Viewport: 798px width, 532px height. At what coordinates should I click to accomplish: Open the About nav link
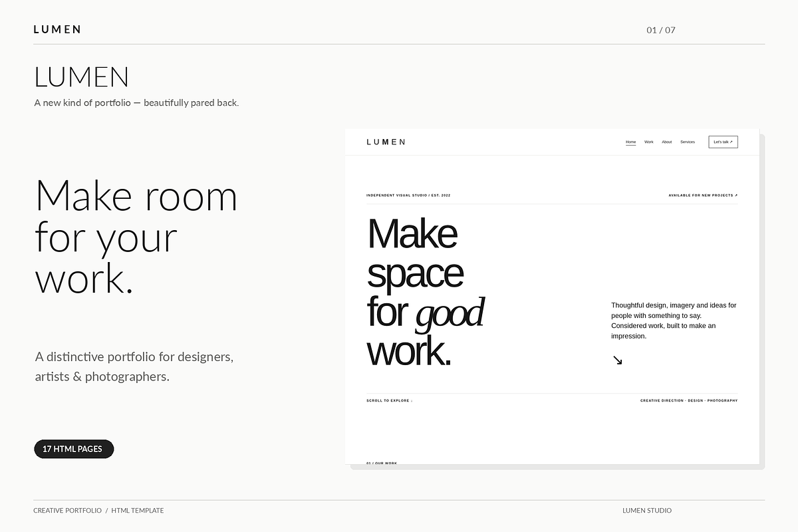click(667, 142)
